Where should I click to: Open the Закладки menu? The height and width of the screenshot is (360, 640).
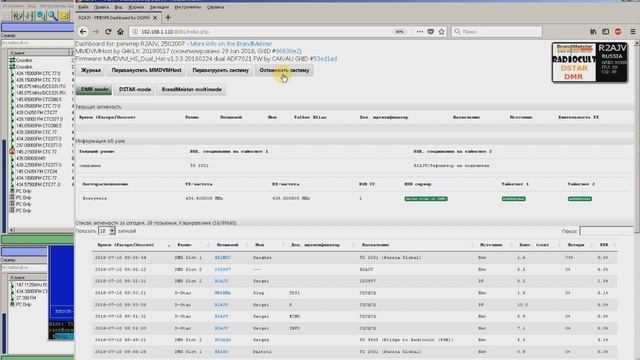coord(159,7)
